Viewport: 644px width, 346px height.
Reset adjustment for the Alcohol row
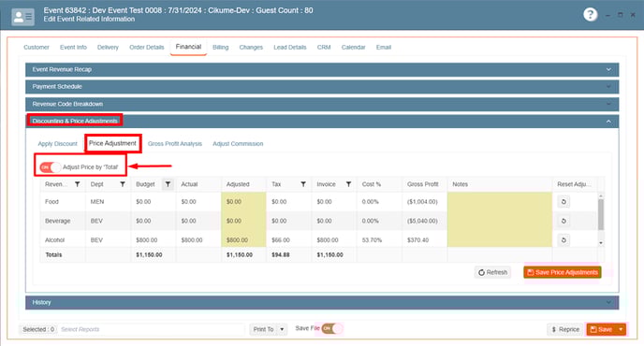(x=563, y=239)
